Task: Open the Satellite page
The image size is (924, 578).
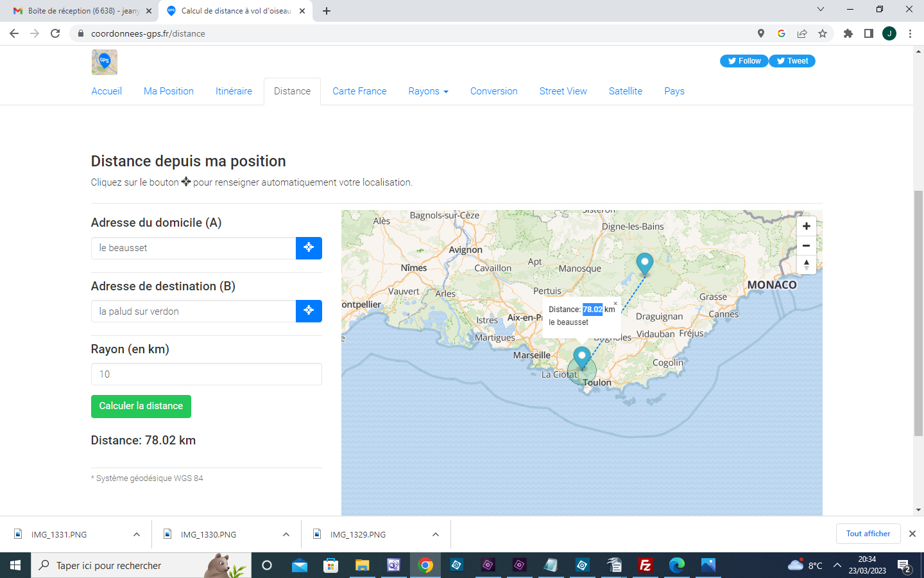Action: coord(626,91)
